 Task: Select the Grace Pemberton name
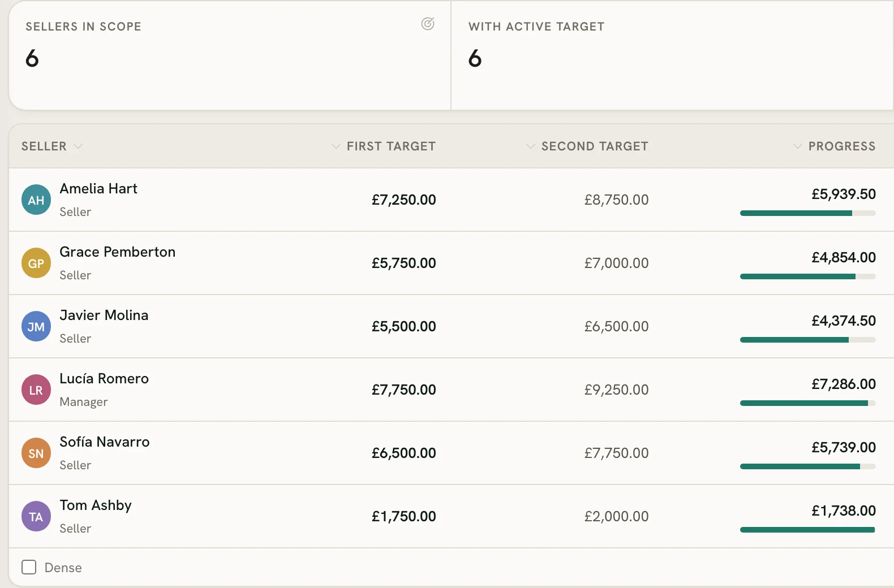coord(118,252)
